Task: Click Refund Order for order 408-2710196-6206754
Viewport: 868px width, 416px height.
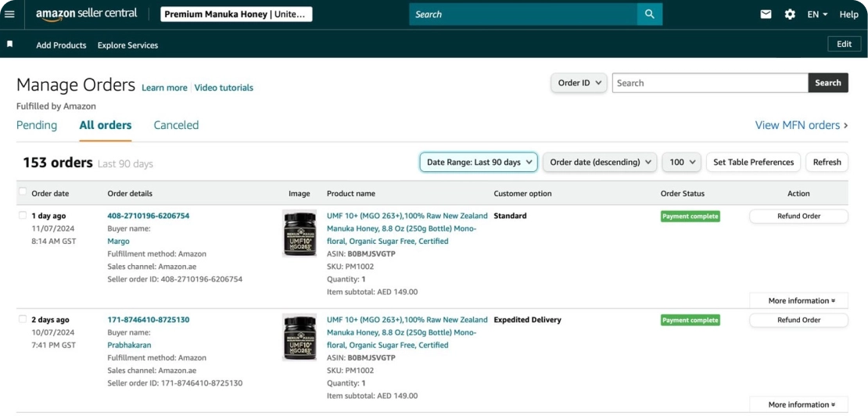Action: coord(799,217)
